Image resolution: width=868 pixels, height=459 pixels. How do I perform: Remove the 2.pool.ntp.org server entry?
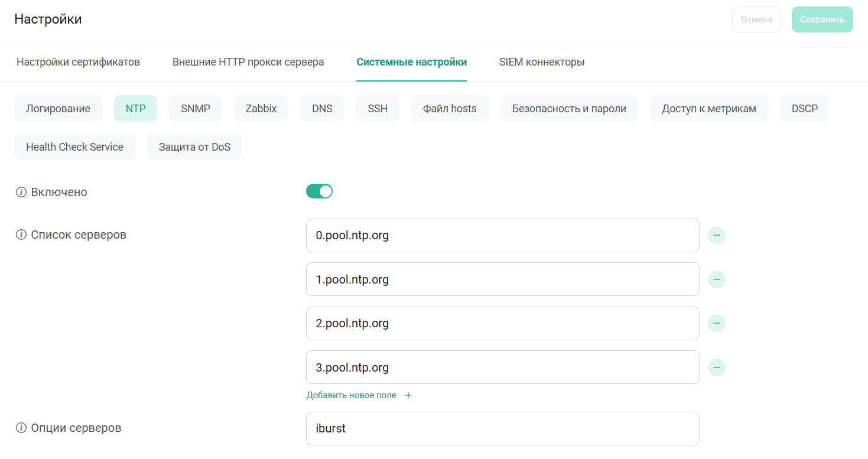pos(716,323)
